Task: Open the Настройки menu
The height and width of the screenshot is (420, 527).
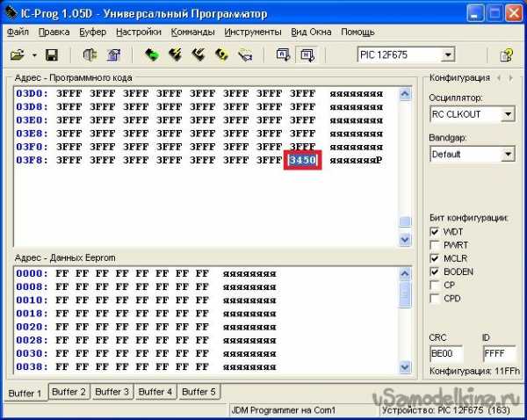Action: (138, 32)
